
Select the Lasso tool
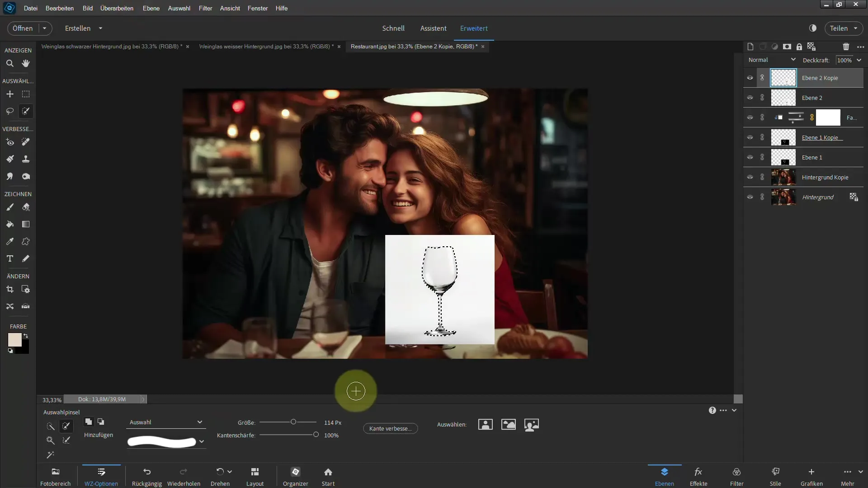9,111
